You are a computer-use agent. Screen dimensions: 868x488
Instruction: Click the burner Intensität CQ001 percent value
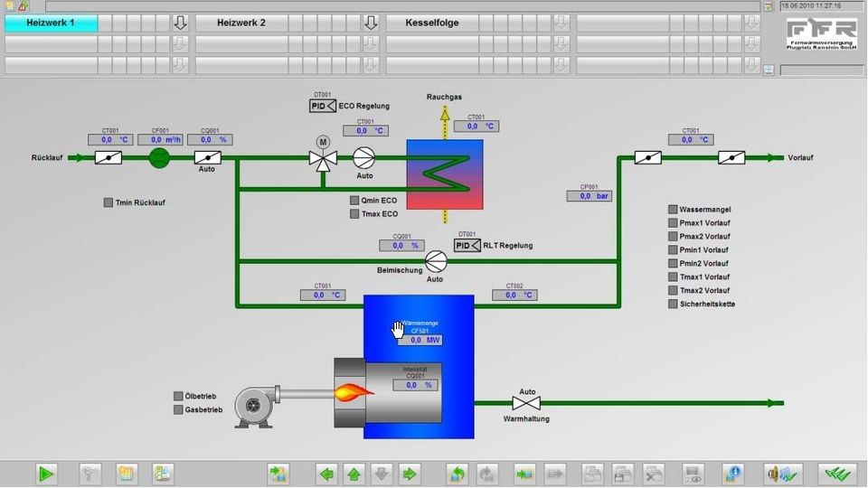[415, 385]
